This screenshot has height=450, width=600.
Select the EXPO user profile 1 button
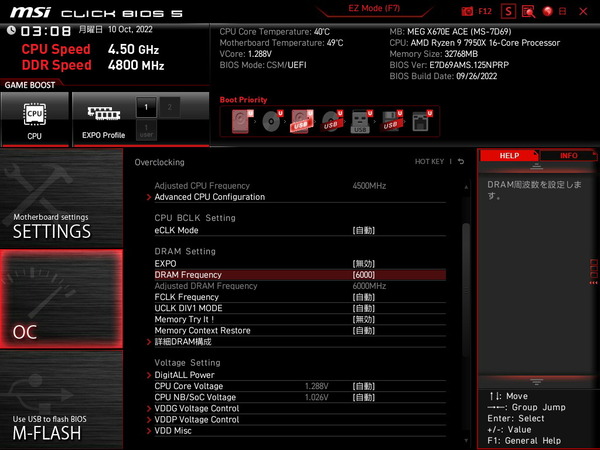tap(146, 130)
